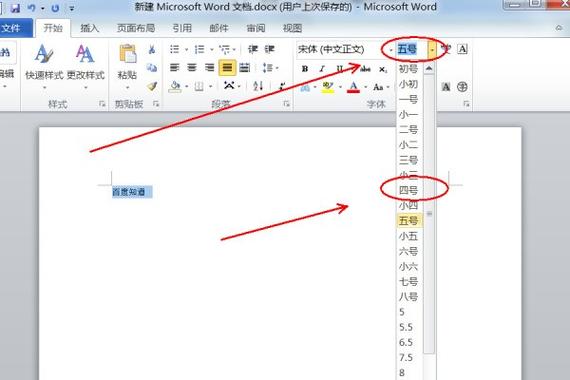Select 小五 in font size list
The width and height of the screenshot is (570, 380).
tap(409, 236)
